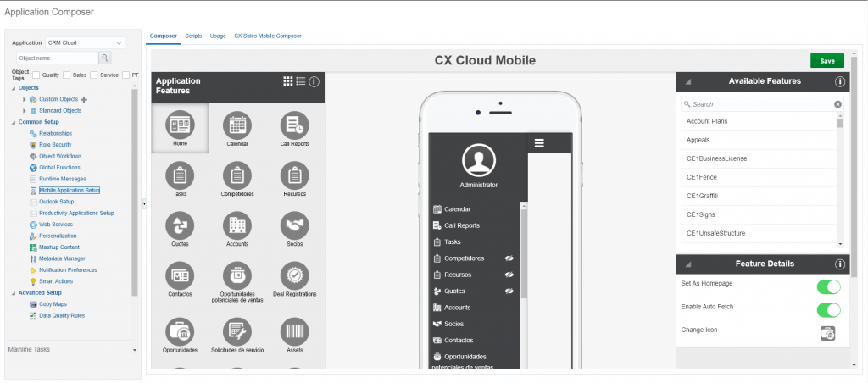Open Mobile Application Setup link

coord(70,191)
